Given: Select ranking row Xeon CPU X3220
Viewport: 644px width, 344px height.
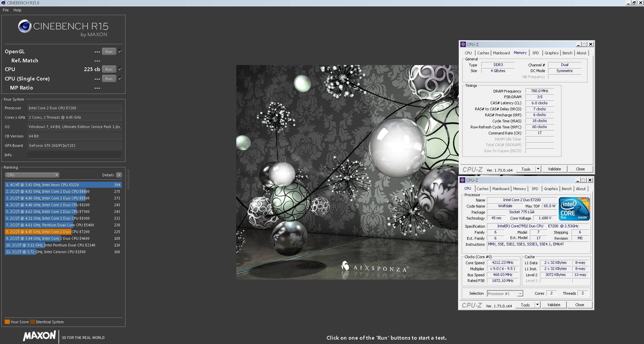Looking at the screenshot, I should click(63, 185).
